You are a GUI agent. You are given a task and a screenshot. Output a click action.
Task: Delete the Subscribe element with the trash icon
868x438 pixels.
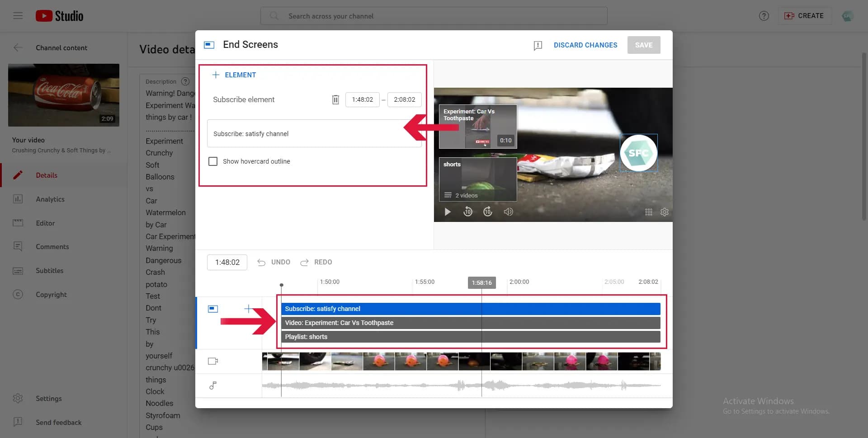tap(335, 99)
